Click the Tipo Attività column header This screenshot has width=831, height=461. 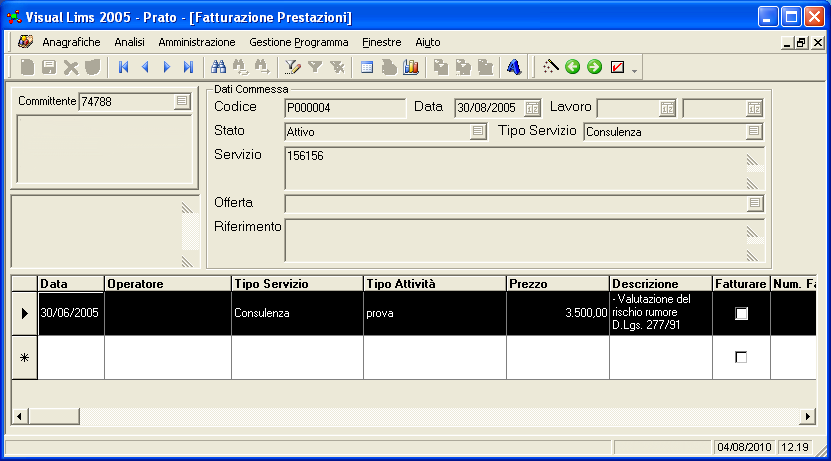[435, 283]
